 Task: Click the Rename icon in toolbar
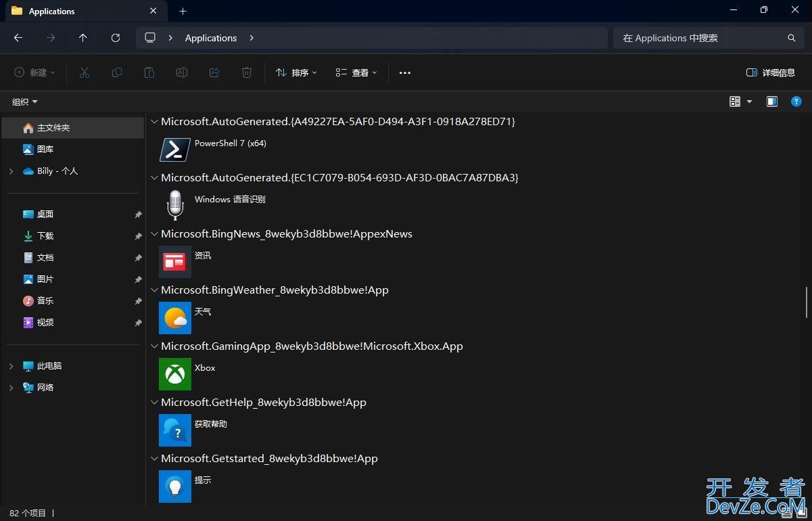pos(182,72)
